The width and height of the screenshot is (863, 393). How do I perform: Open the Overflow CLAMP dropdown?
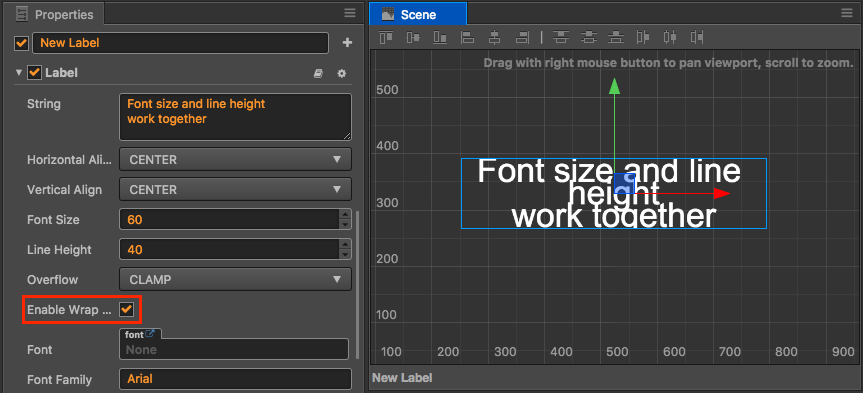tap(235, 280)
